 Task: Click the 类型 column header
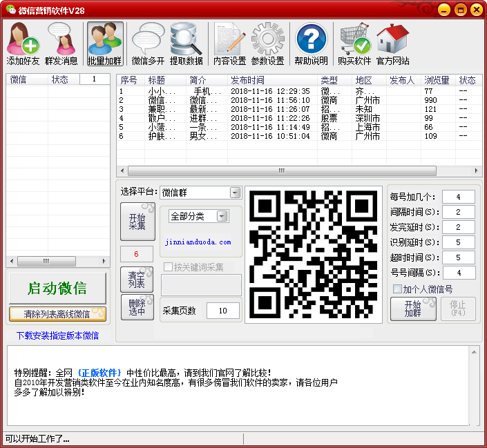335,80
